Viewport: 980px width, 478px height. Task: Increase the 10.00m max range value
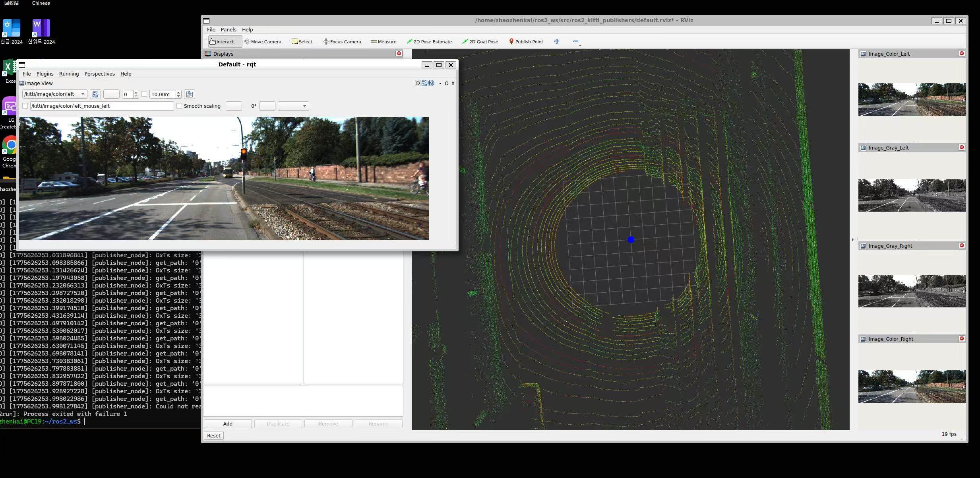178,92
